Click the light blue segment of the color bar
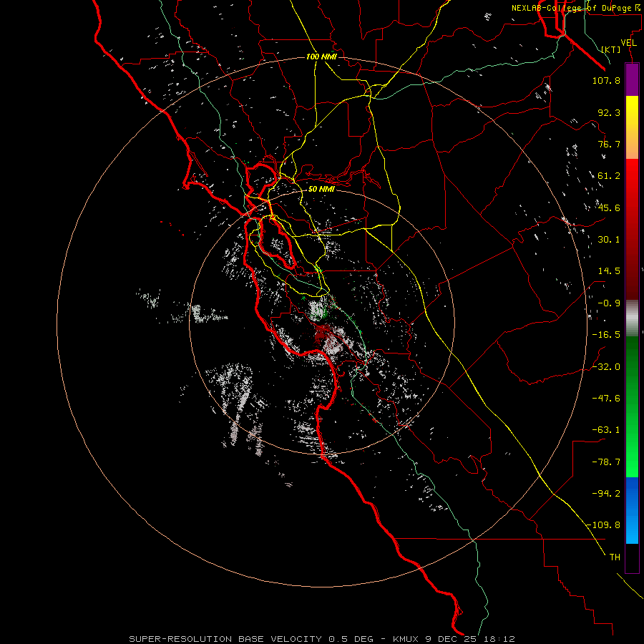This screenshot has width=644, height=644. pos(632,528)
